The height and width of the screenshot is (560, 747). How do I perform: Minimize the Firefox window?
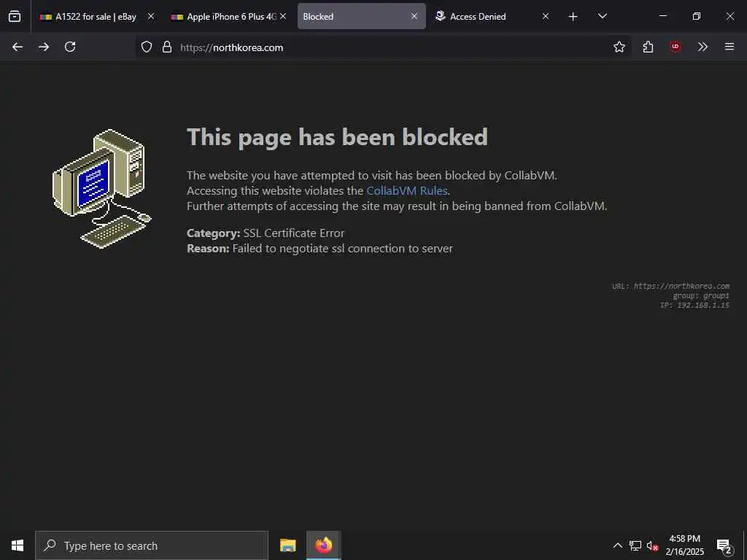click(x=662, y=16)
